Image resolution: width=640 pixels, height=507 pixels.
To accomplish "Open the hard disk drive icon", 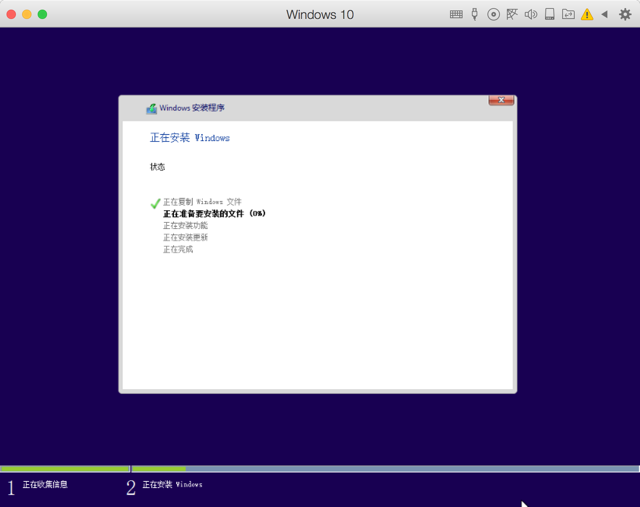I will click(x=550, y=14).
